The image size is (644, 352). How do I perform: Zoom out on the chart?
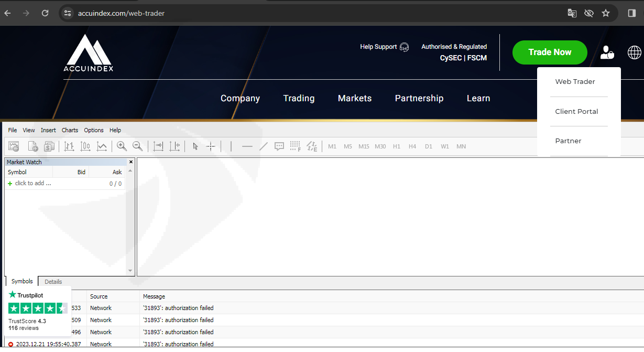137,146
